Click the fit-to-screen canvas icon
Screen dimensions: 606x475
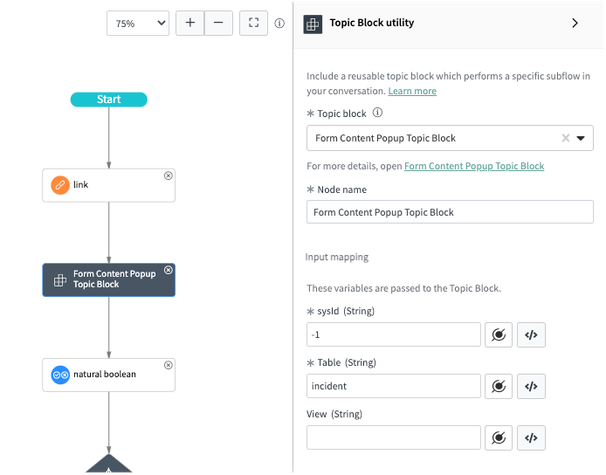point(254,23)
